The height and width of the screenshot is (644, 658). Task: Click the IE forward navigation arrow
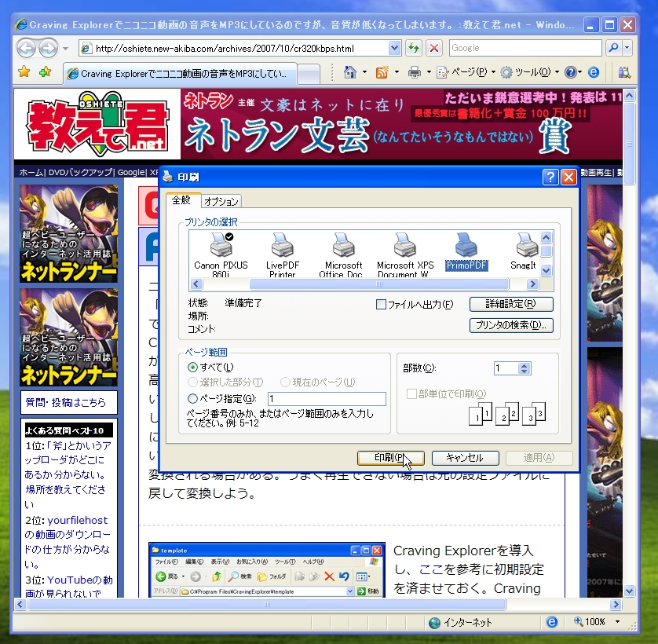pyautogui.click(x=48, y=48)
